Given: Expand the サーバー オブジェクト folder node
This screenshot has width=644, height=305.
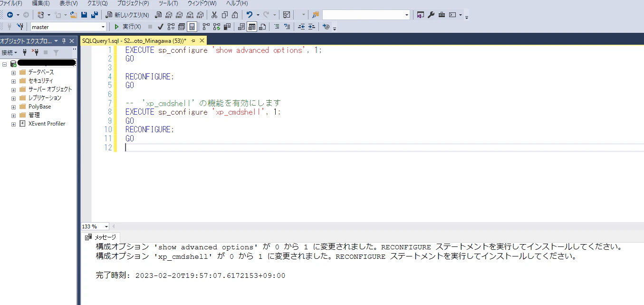Looking at the screenshot, I should [13, 89].
